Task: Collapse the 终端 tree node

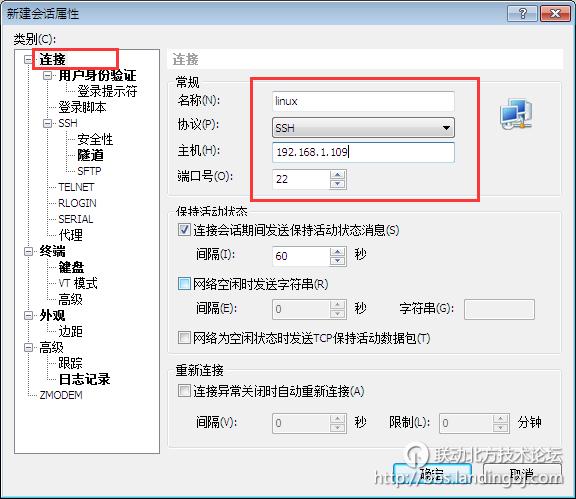Action: tap(28, 251)
